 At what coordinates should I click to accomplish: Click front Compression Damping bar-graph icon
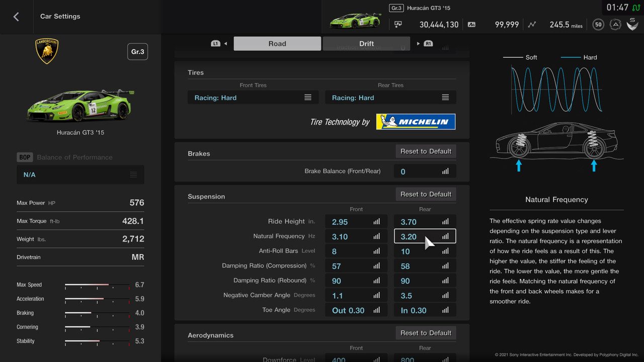click(377, 266)
